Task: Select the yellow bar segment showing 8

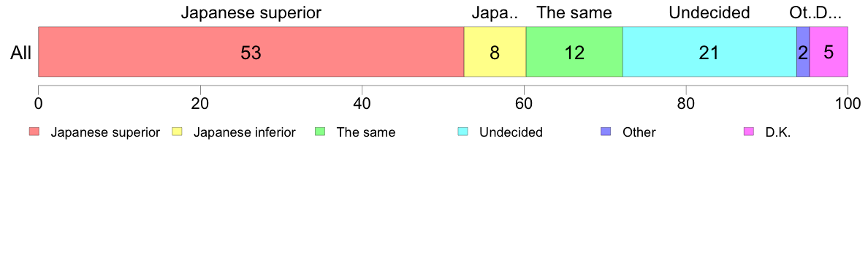Action: point(495,51)
